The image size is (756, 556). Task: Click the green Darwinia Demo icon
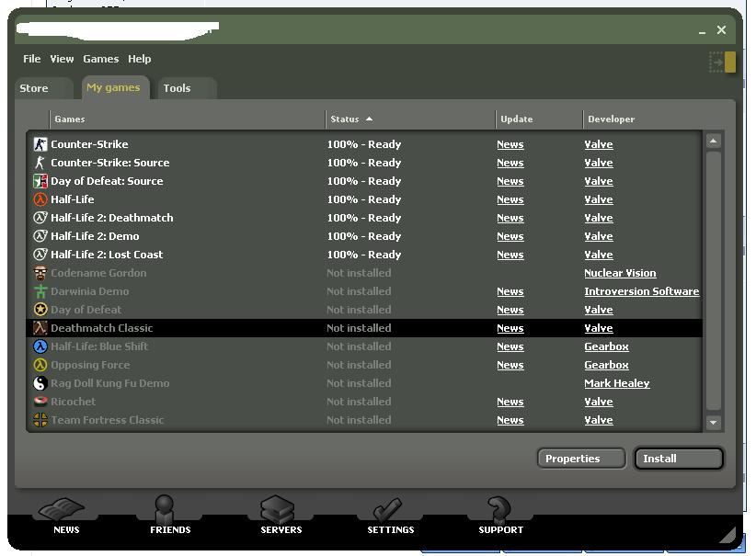pos(40,291)
